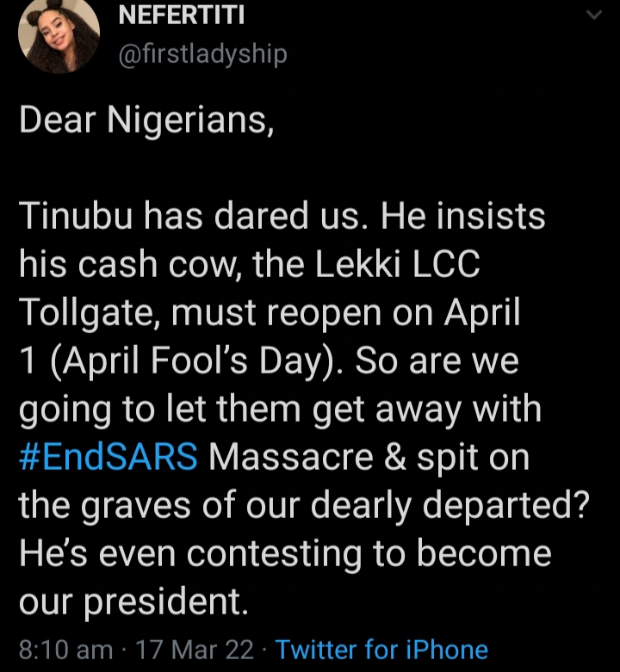Open the @firstladyship handle profile
Screen dimensions: 620x672
201,54
